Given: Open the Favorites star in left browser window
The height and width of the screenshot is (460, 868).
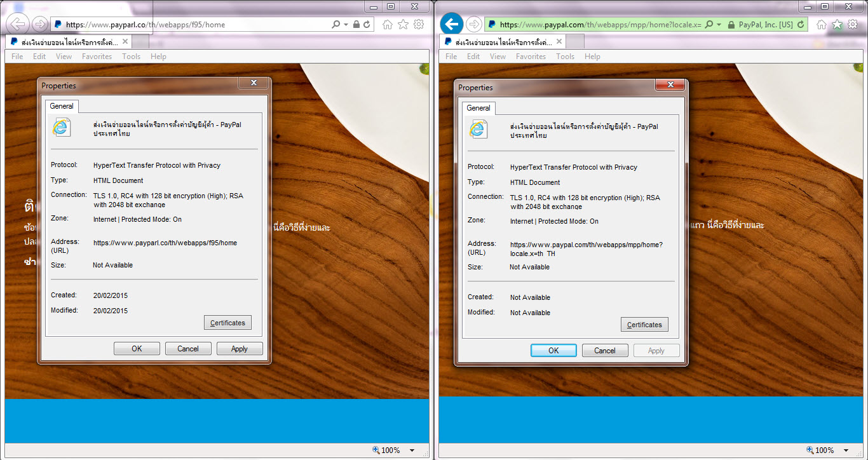Looking at the screenshot, I should pyautogui.click(x=403, y=25).
